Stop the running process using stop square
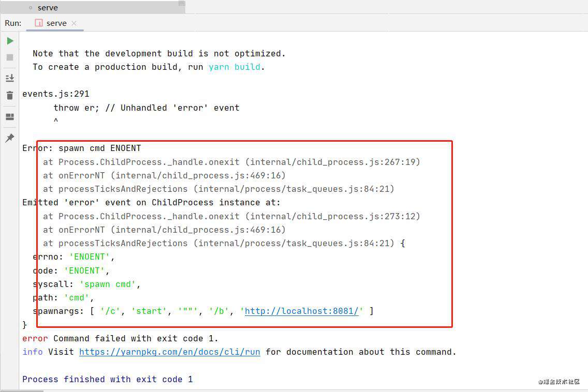 [x=10, y=57]
